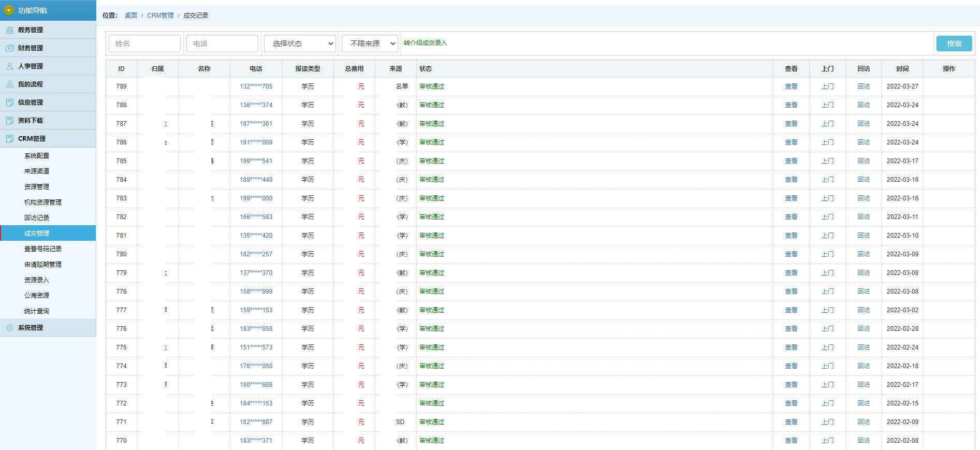Click the 人事管理 person icon

click(x=10, y=66)
